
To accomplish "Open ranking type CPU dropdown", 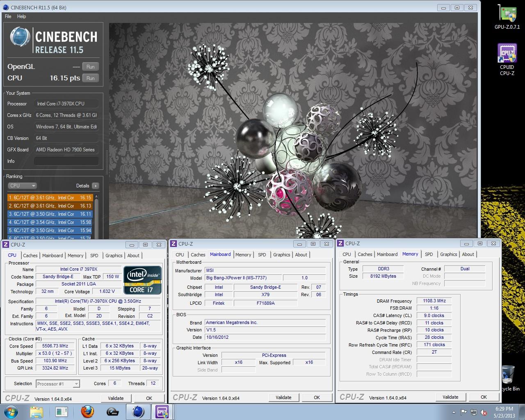I will (22, 186).
